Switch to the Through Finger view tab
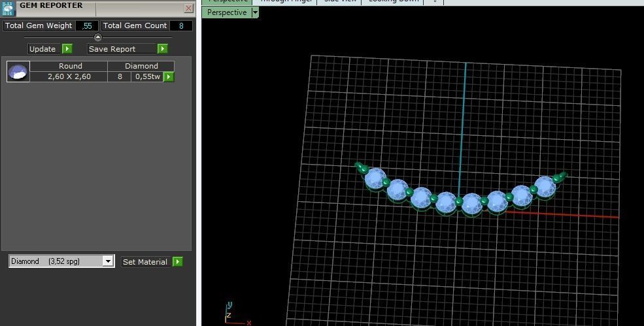This screenshot has width=644, height=326. coord(286,2)
